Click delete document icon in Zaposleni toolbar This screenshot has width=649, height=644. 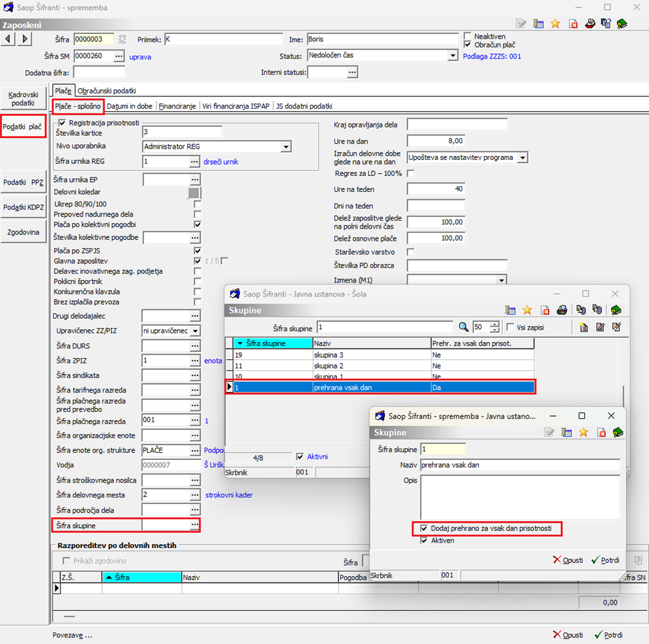573,24
